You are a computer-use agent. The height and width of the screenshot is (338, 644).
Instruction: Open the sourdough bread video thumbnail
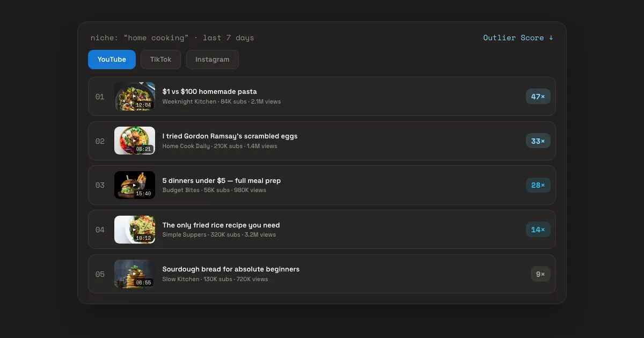tap(135, 274)
